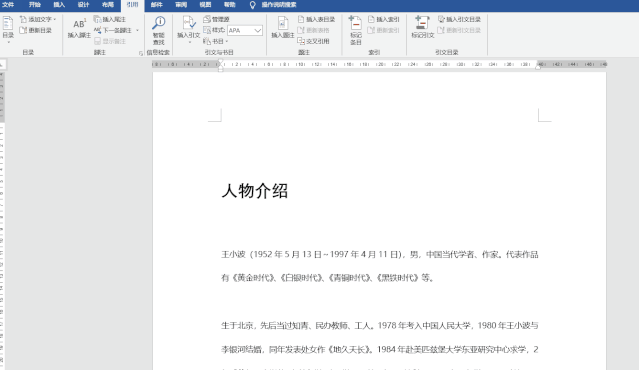Screen dimensions: 639x370
Task: Click 插入引文目录 (Insert Table of Authorities)
Action: pos(459,19)
